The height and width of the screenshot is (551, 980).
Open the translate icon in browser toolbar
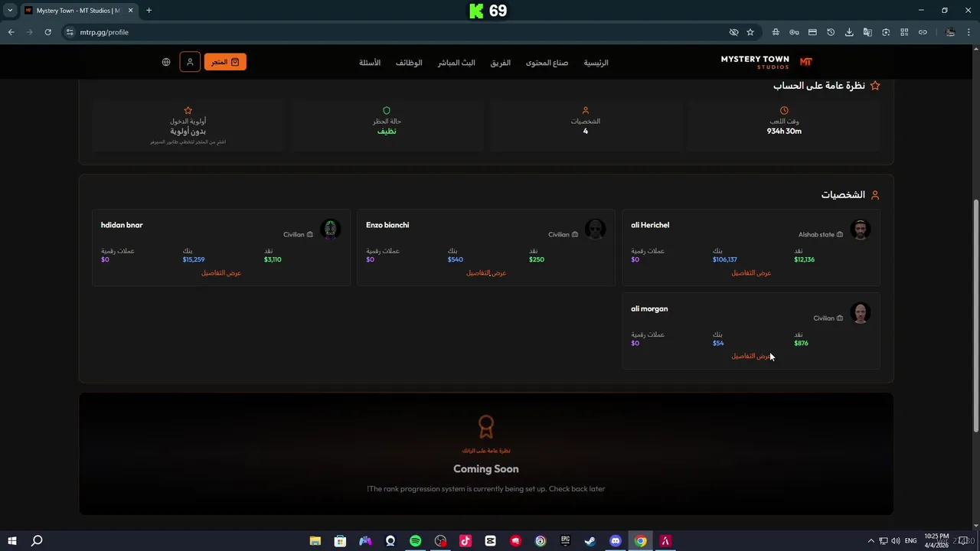867,32
